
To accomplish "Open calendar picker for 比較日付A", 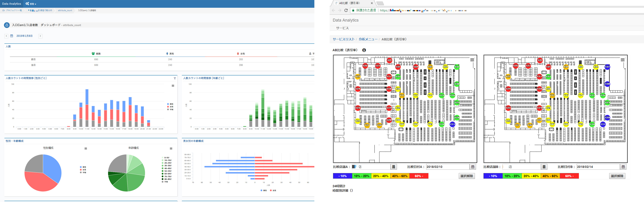I will (x=472, y=167).
